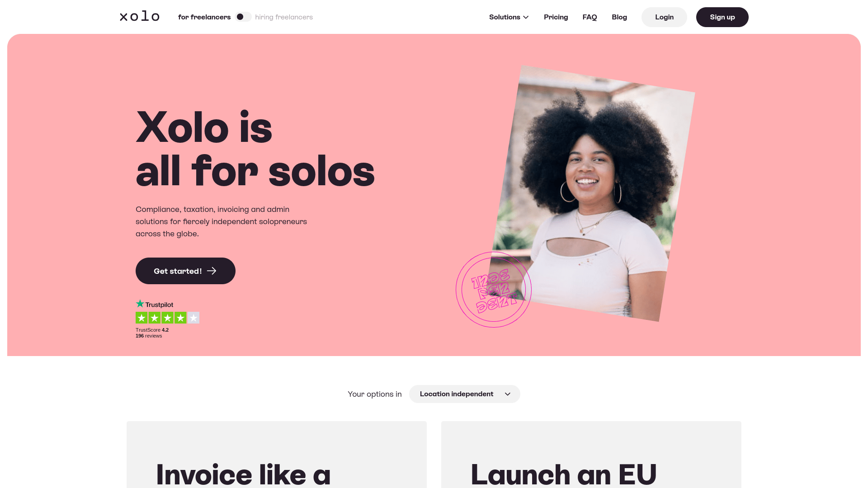Click the Trustpilot star rating bar
Screen dimensions: 868x488
pos(167,318)
